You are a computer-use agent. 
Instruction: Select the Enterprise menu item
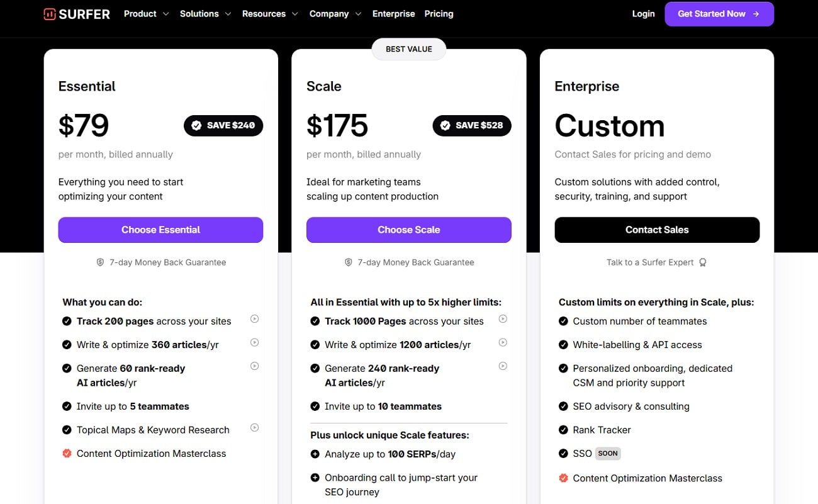(393, 13)
